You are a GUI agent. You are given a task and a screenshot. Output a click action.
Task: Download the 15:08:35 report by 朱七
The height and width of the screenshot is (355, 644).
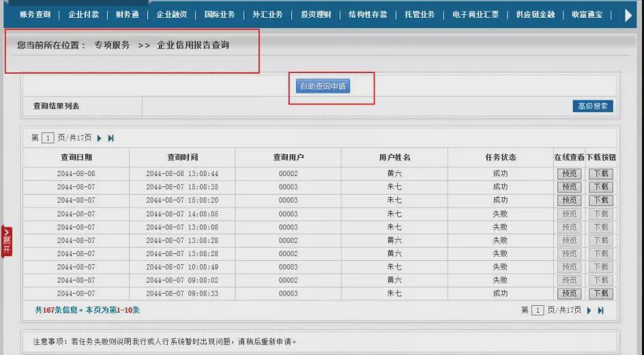601,187
